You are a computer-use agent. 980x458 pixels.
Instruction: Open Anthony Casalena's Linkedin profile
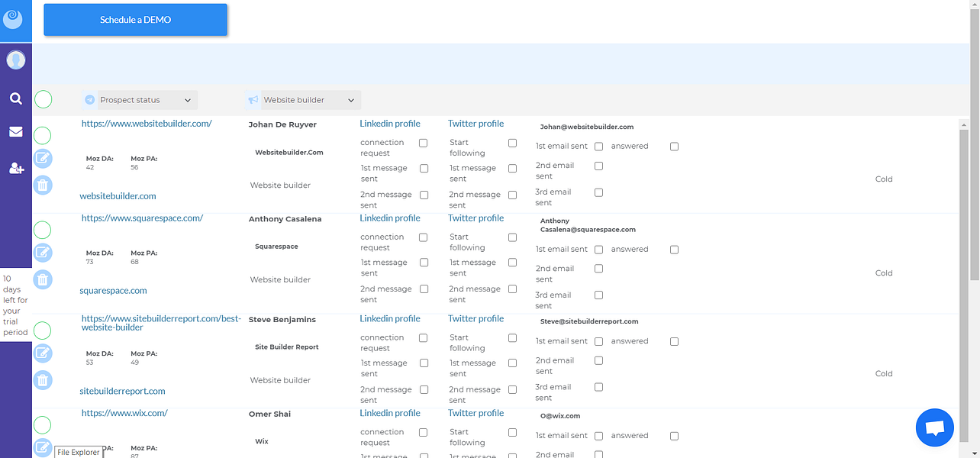(x=390, y=218)
